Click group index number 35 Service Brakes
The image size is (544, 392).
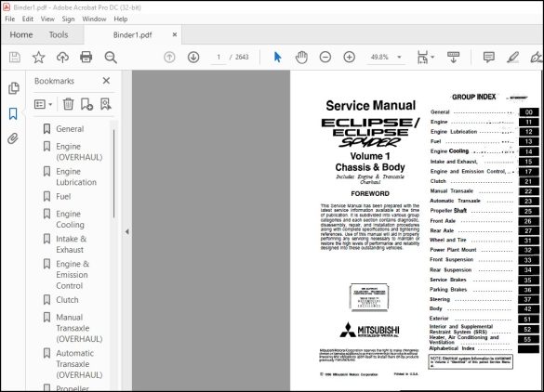pyautogui.click(x=527, y=280)
